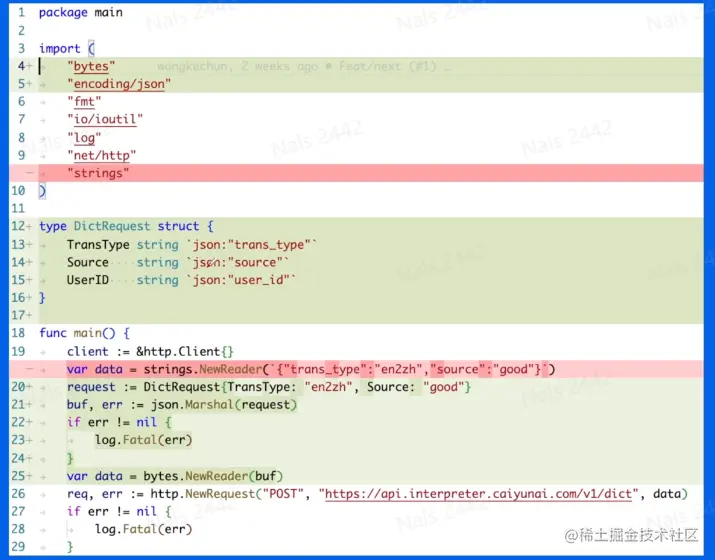The height and width of the screenshot is (560, 715).
Task: Click http.NewRequest on line 26
Action: point(203,494)
